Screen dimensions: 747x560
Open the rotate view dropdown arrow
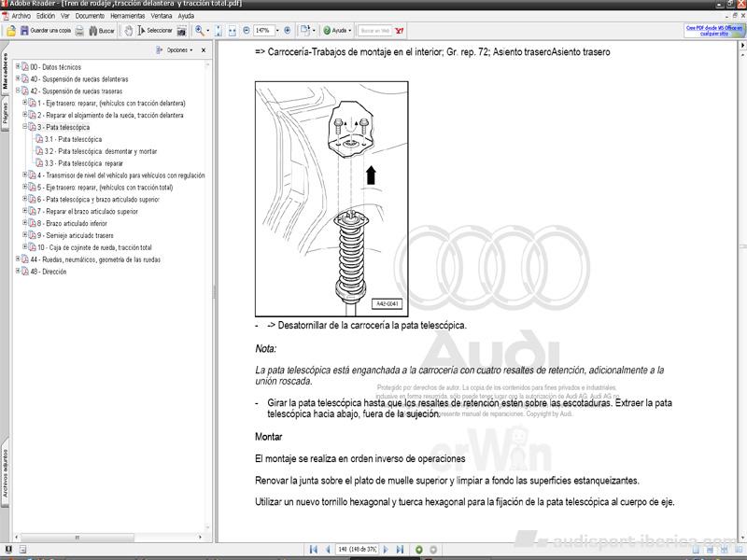(314, 31)
